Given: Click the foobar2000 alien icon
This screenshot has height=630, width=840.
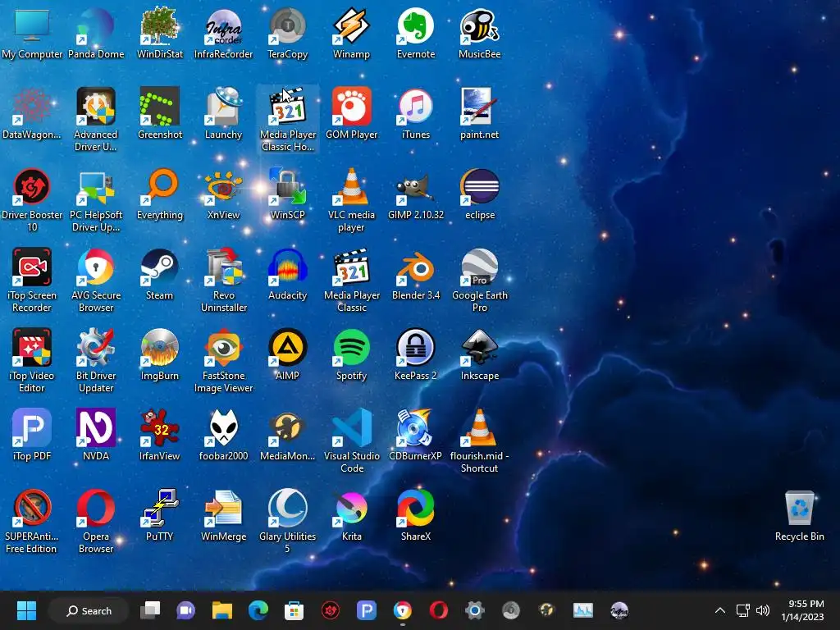Looking at the screenshot, I should pos(223,427).
